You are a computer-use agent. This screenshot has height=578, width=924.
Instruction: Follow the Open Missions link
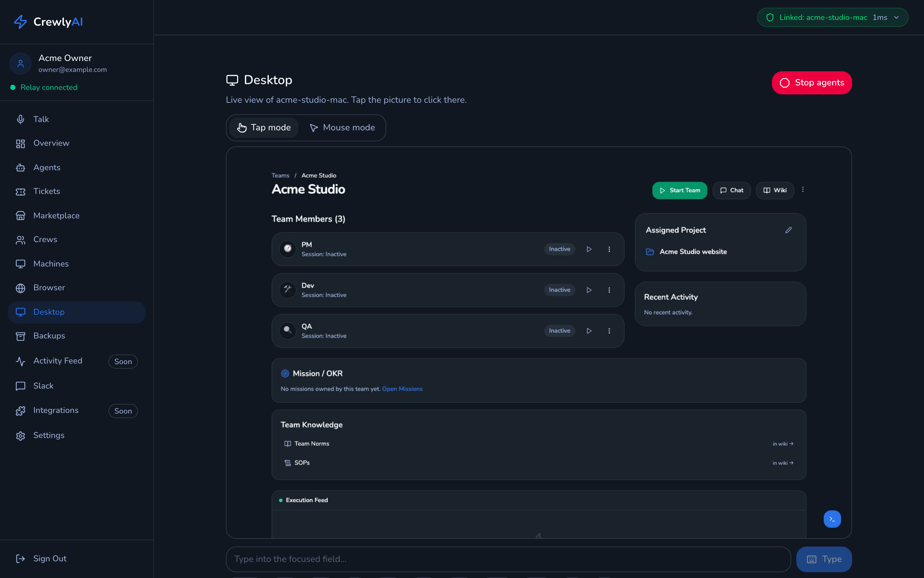pos(402,389)
